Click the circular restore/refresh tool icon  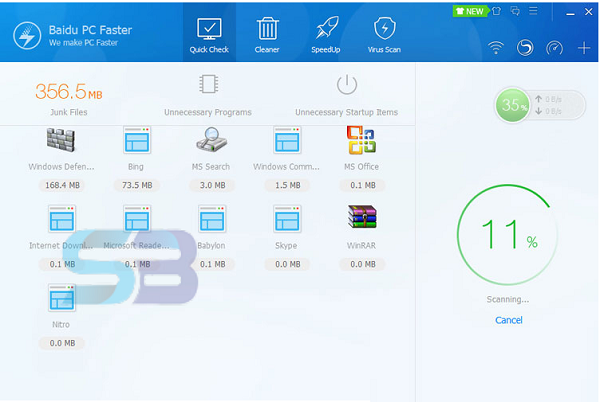525,48
